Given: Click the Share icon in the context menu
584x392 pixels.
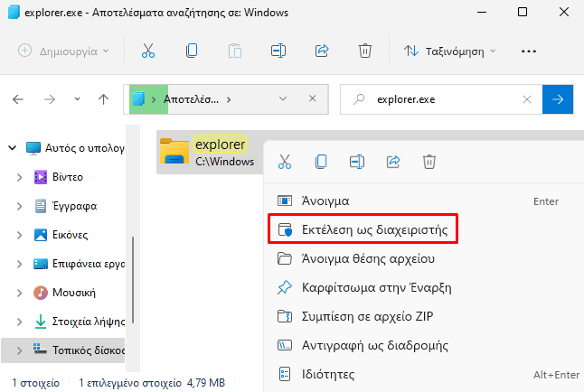Looking at the screenshot, I should click(393, 162).
